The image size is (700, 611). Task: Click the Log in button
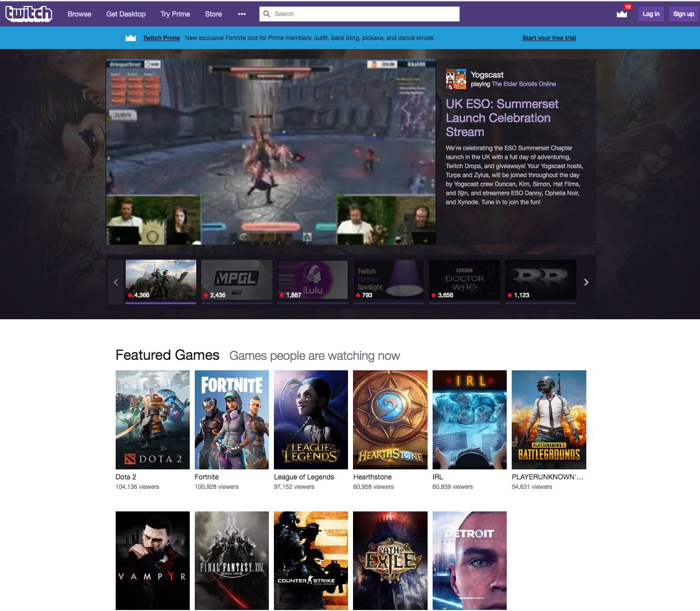[651, 14]
